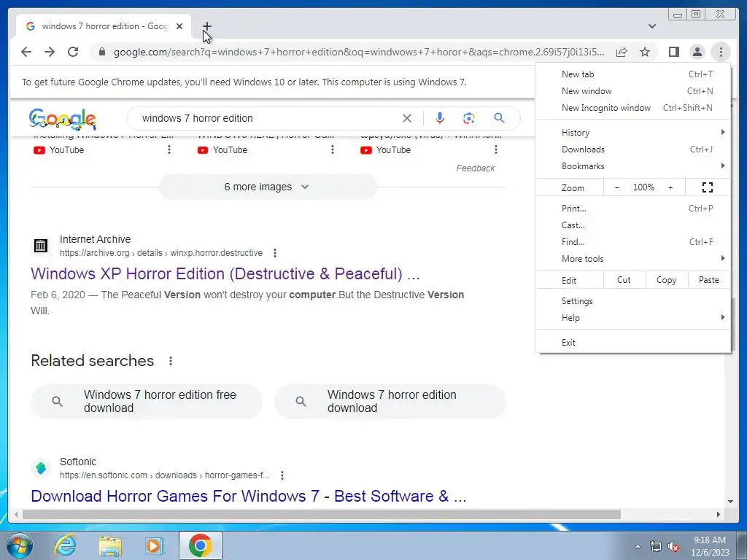Choose Exit from Chrome menu
Screen dimensions: 747x560
(634, 343)
